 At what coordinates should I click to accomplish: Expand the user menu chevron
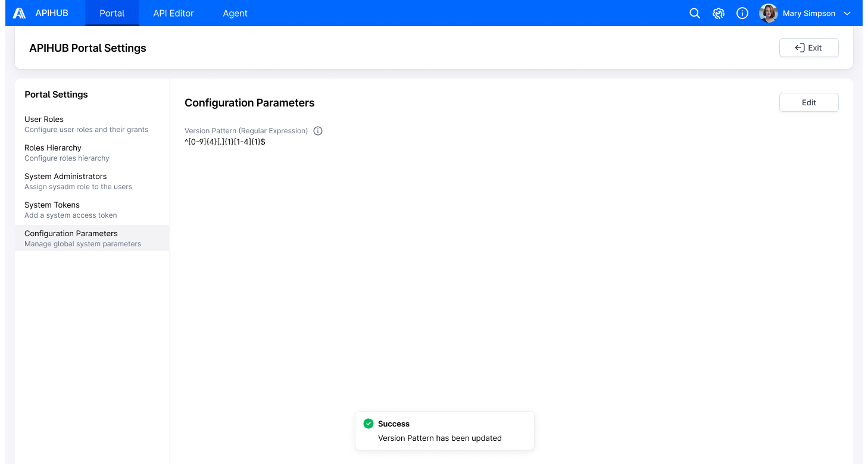pos(847,13)
